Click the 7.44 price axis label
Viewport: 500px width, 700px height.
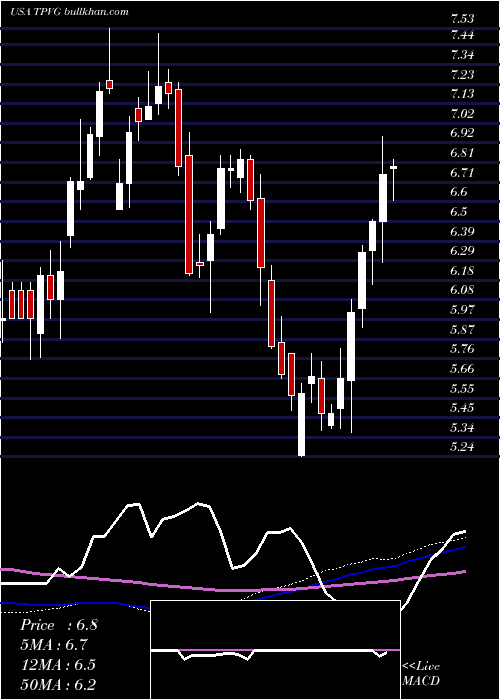tap(462, 35)
